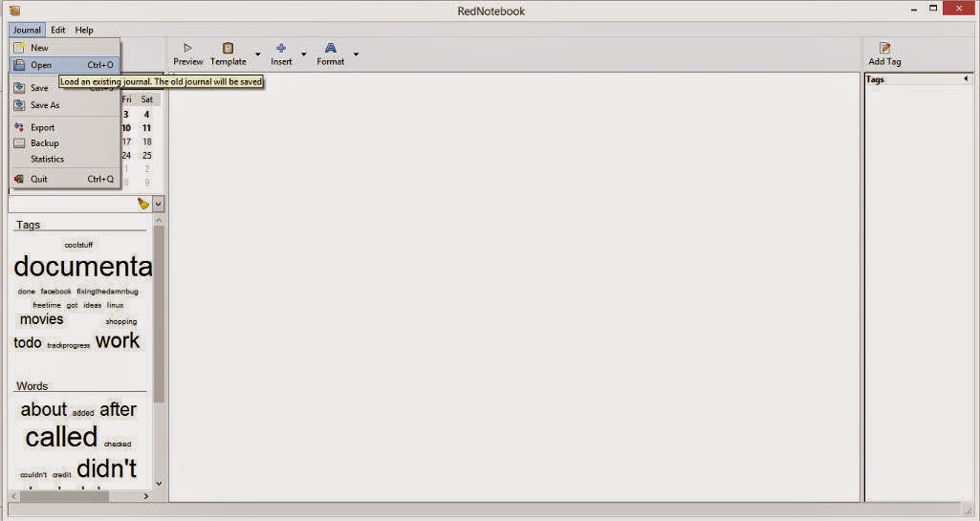Click the cloud scroll down arrow
Viewport: 980px width, 521px height.
159,484
